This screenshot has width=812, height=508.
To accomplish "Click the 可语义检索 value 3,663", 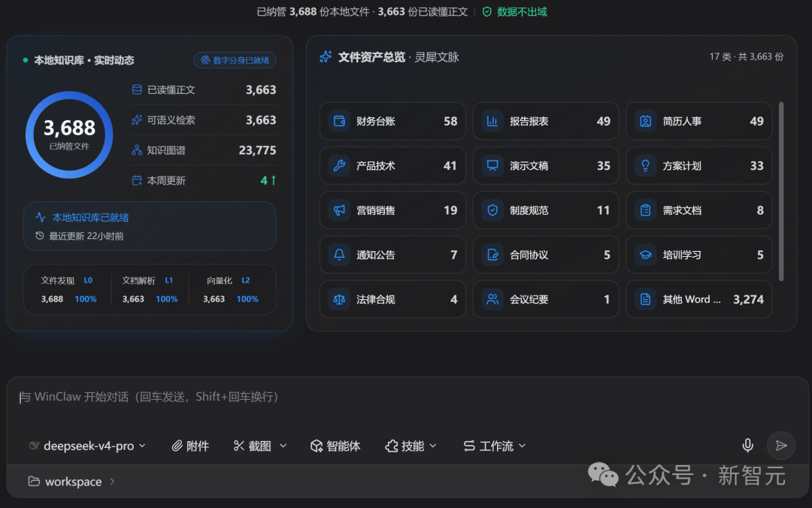I will [x=261, y=120].
